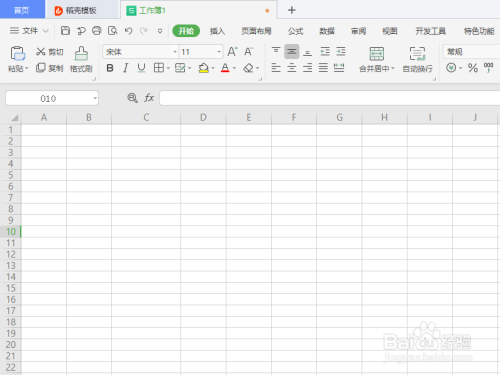
Task: Apply thousands separator format
Action: pyautogui.click(x=489, y=68)
